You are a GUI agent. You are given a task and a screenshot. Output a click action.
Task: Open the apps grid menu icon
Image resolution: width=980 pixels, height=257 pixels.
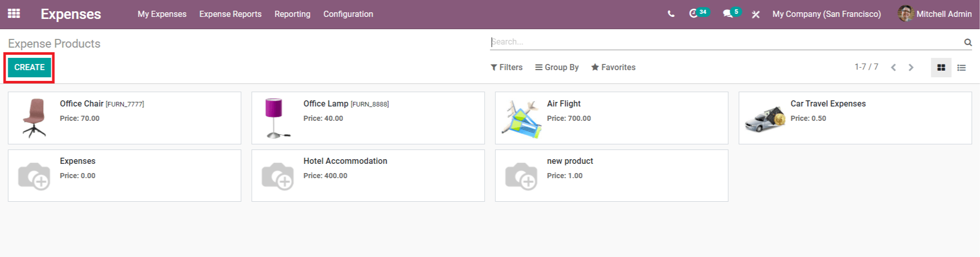coord(14,14)
